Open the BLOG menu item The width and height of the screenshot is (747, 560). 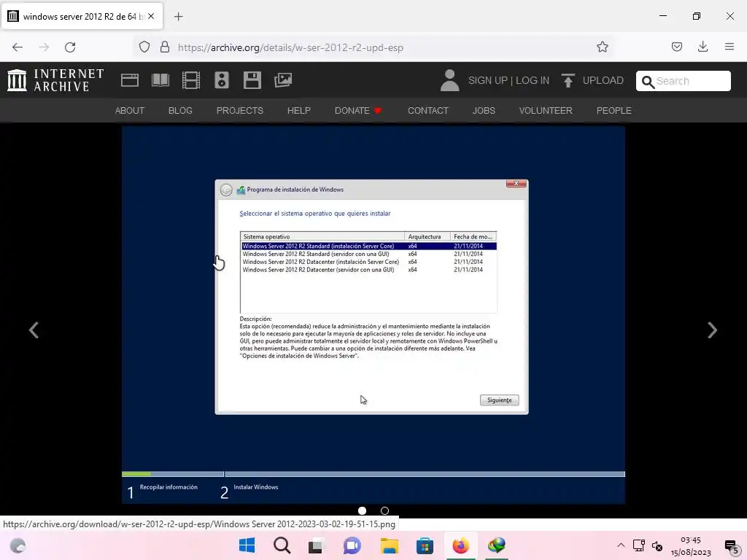coord(180,111)
